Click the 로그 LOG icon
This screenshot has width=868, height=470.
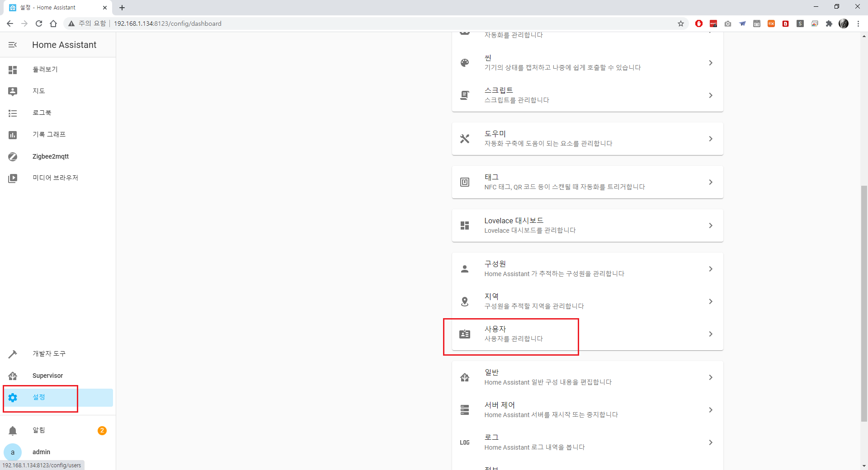click(x=465, y=442)
